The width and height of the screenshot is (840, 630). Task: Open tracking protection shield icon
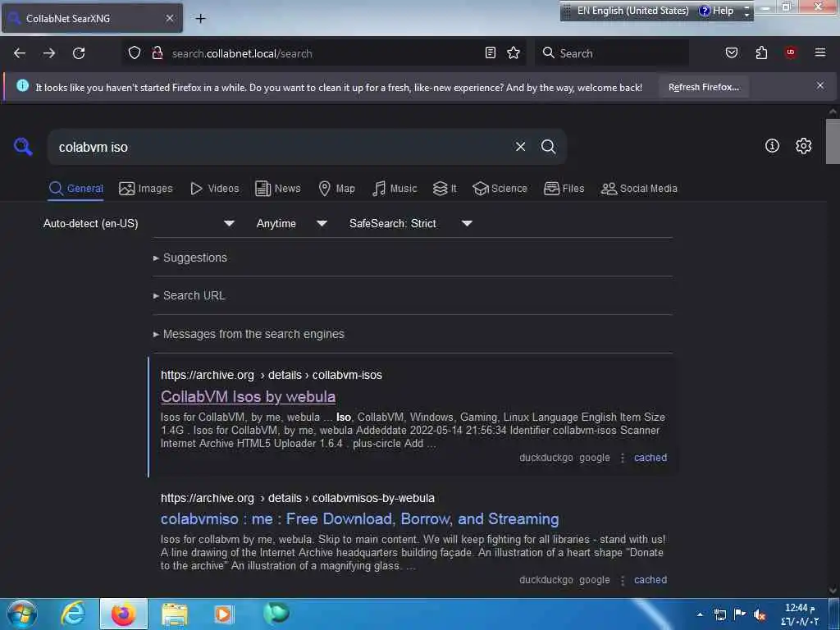click(135, 52)
